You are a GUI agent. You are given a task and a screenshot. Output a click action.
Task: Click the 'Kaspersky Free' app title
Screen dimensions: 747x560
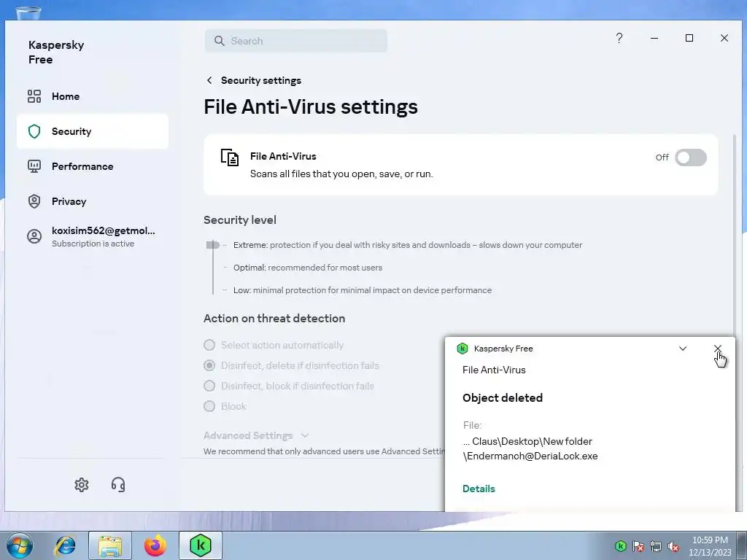[x=56, y=52]
